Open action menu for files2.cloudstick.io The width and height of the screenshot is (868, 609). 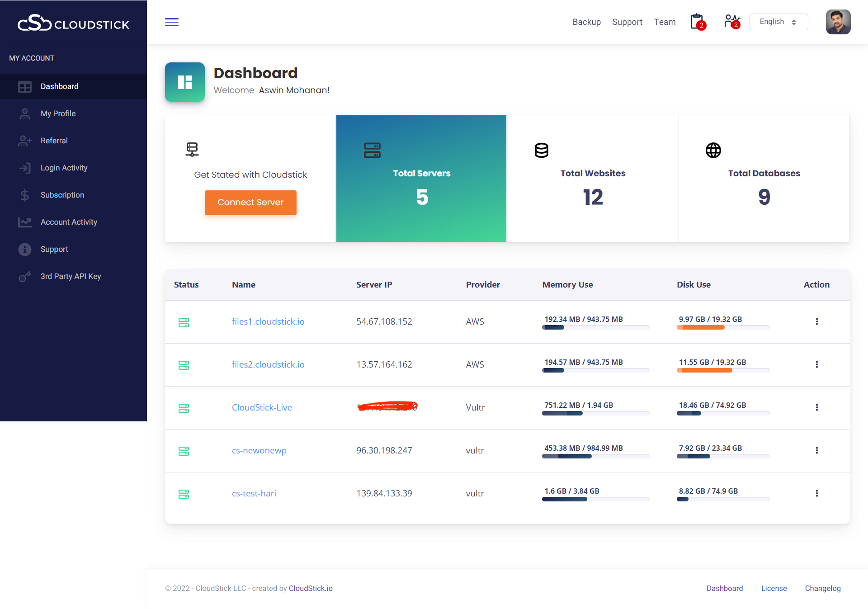(816, 364)
